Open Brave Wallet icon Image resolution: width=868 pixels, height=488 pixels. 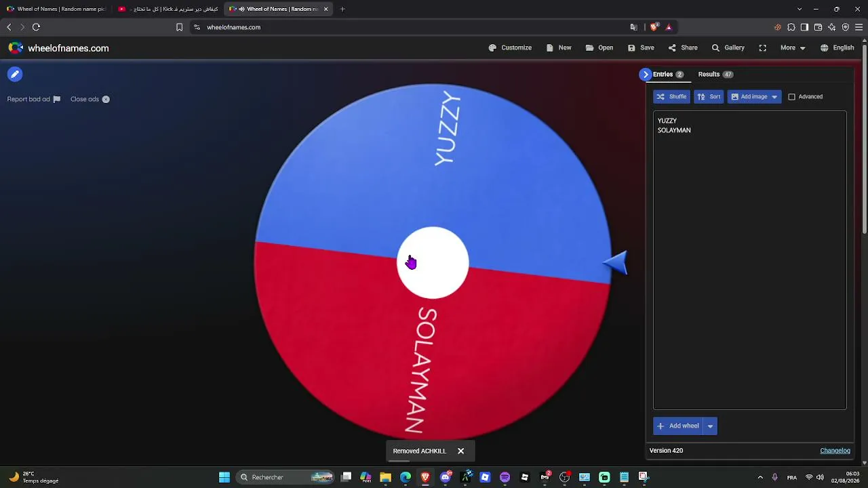coord(818,27)
